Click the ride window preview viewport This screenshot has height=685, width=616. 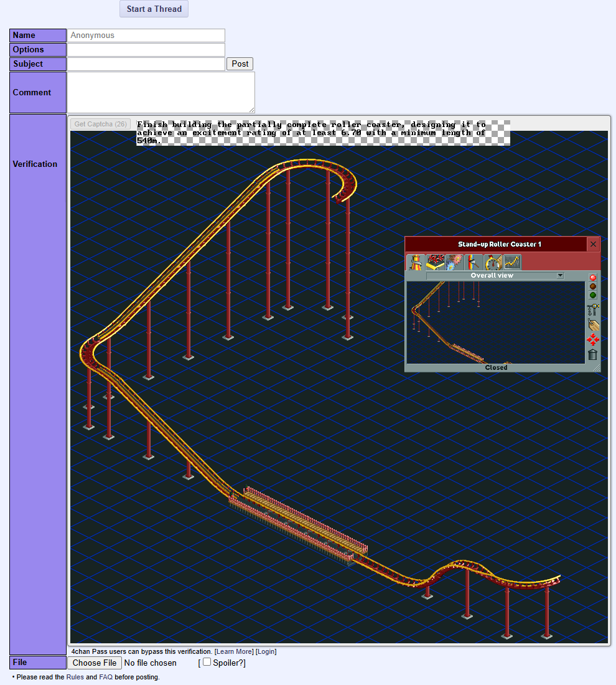495,323
